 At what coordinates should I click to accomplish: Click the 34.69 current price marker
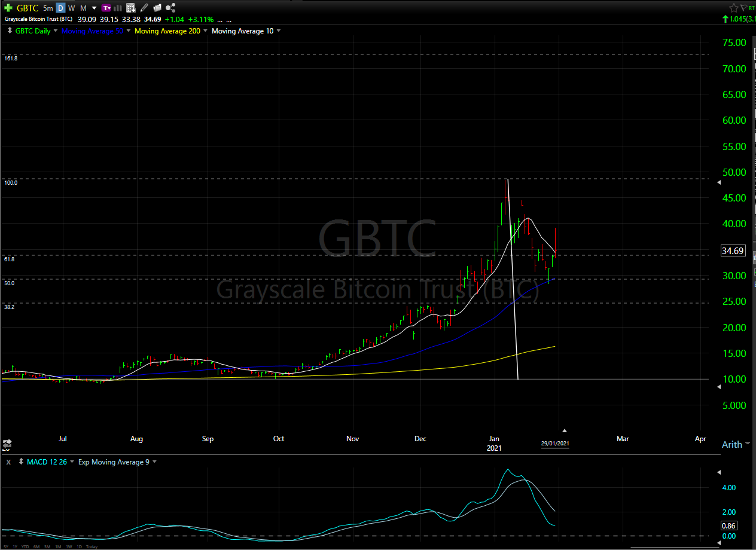733,250
